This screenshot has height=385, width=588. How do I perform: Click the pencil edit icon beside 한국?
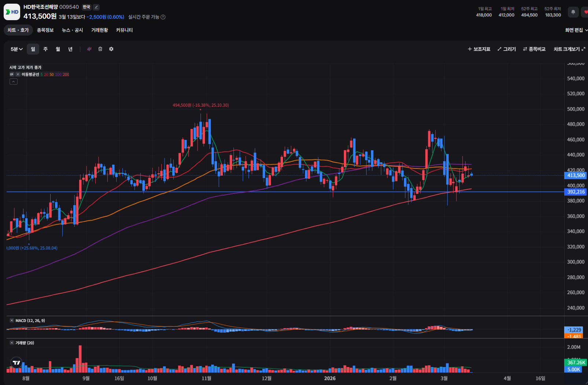click(96, 7)
